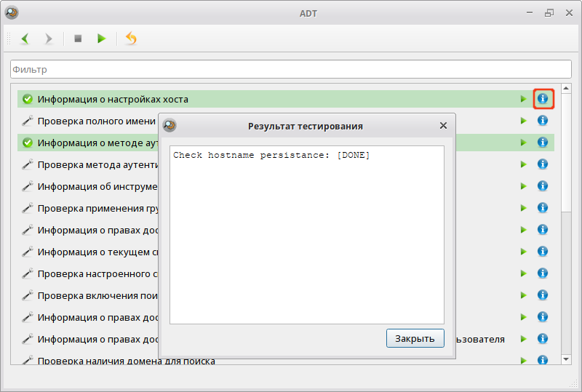View info for Проверка метода row
The width and height of the screenshot is (582, 392).
543,164
